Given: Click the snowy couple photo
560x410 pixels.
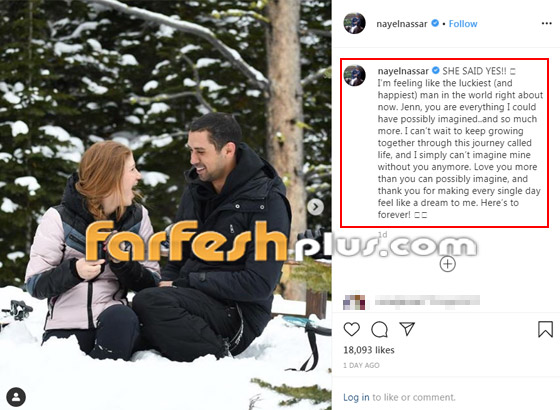Looking at the screenshot, I should point(166,205).
